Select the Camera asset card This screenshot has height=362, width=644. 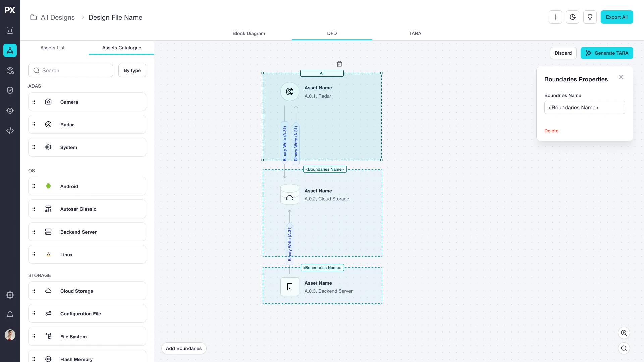[x=87, y=102]
